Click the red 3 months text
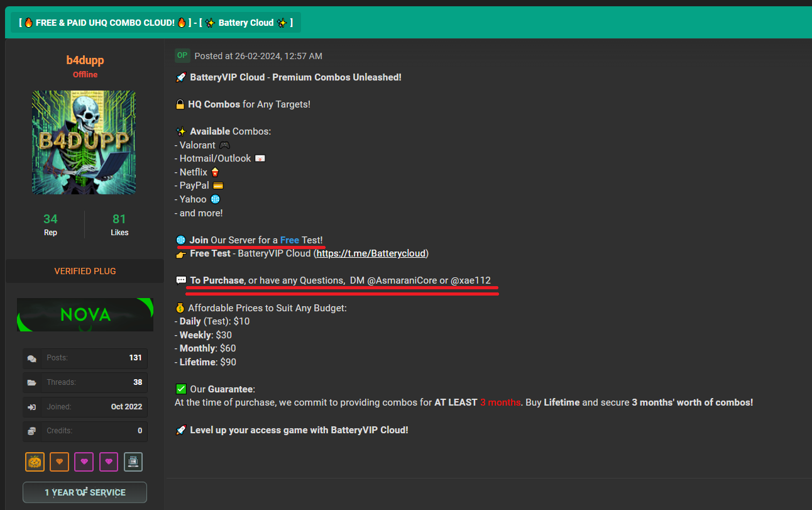The image size is (812, 510). tap(500, 402)
